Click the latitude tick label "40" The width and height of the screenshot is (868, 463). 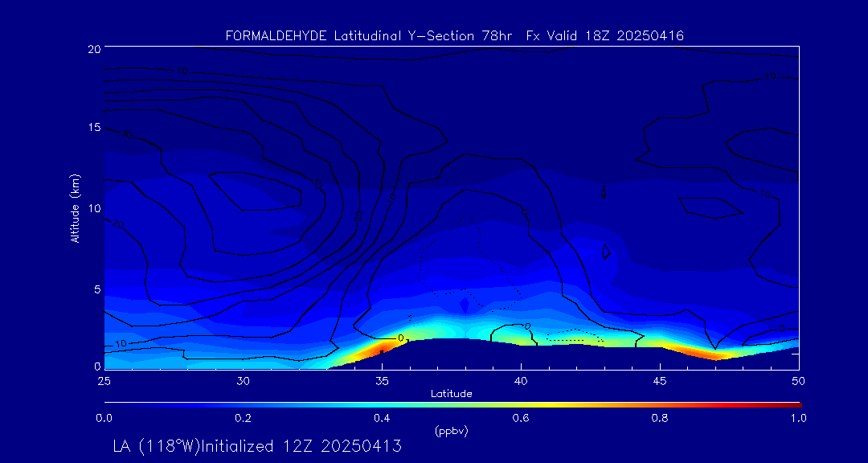coord(521,380)
